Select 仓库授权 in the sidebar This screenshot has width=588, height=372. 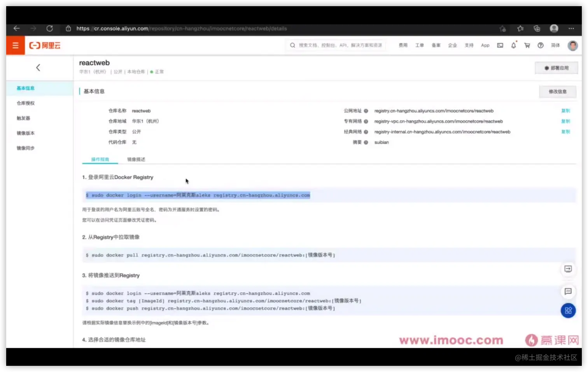click(x=40, y=103)
